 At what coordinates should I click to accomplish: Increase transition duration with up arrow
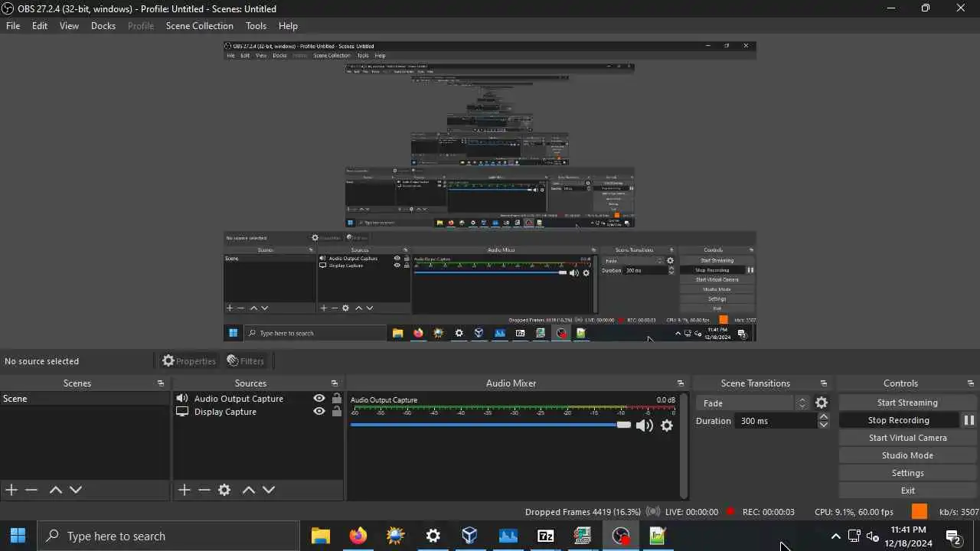click(824, 417)
